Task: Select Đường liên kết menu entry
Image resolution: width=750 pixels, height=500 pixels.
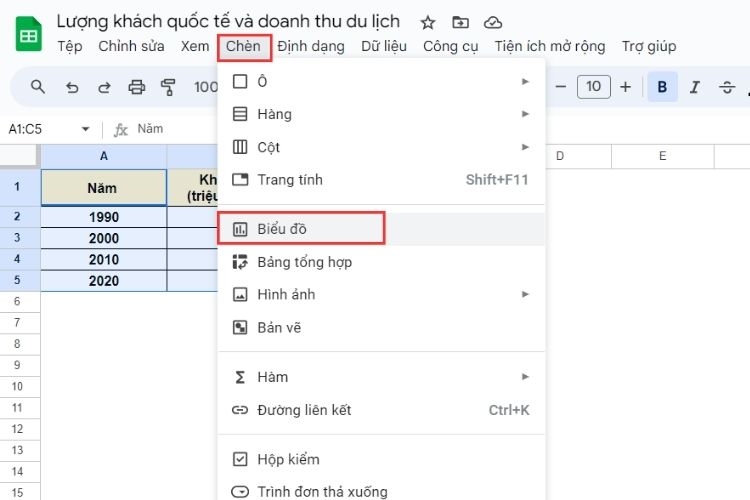Action: [x=381, y=410]
